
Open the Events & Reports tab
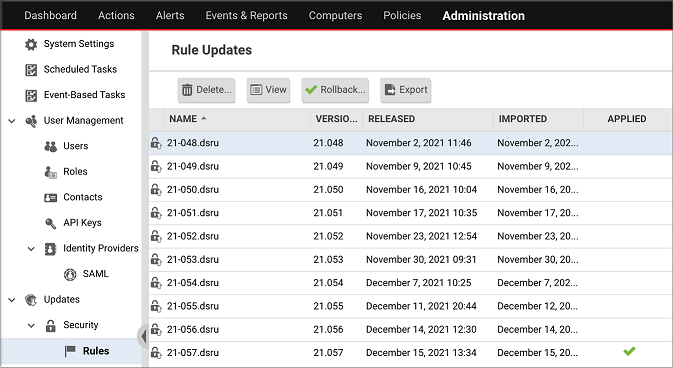[x=246, y=15]
